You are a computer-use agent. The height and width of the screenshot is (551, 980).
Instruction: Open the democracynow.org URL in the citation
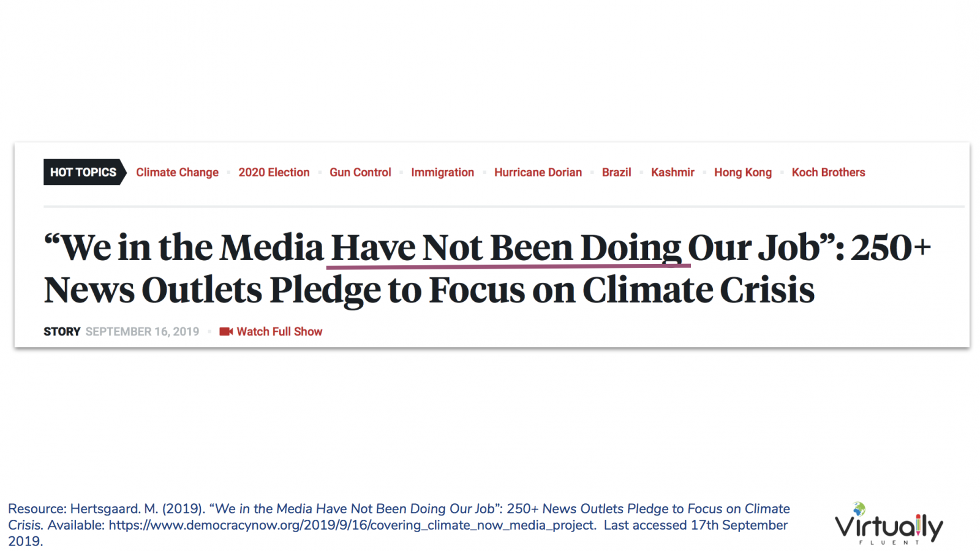pyautogui.click(x=352, y=525)
